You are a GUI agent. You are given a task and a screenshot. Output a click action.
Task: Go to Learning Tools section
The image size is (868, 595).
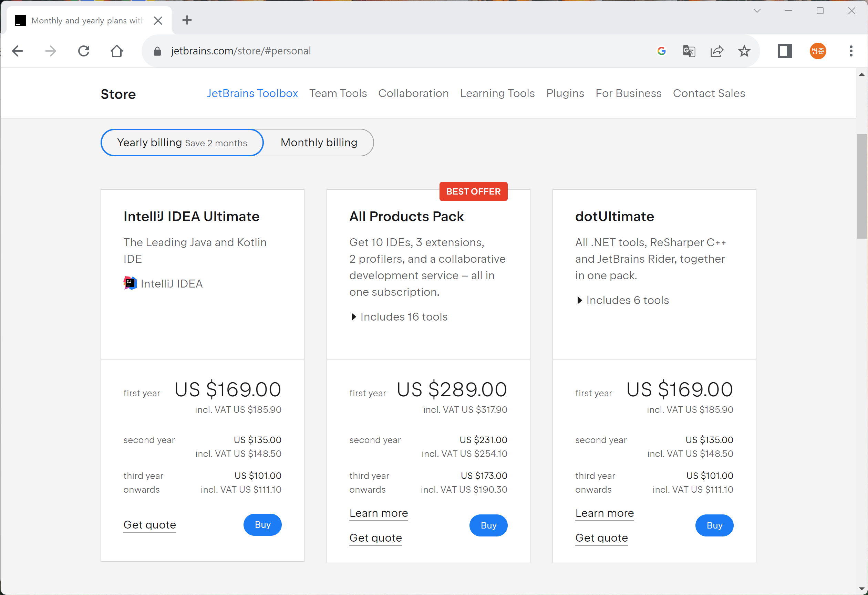pos(497,93)
